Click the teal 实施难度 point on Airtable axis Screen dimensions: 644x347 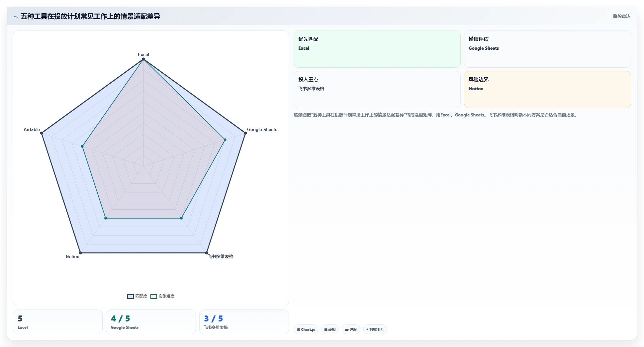coord(82,146)
